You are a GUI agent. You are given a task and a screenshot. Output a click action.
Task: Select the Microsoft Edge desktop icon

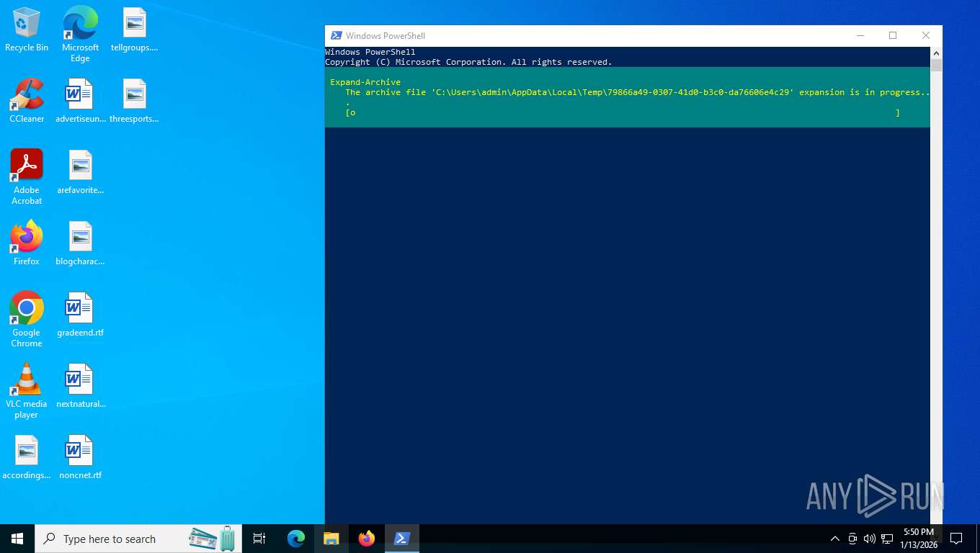tap(80, 35)
